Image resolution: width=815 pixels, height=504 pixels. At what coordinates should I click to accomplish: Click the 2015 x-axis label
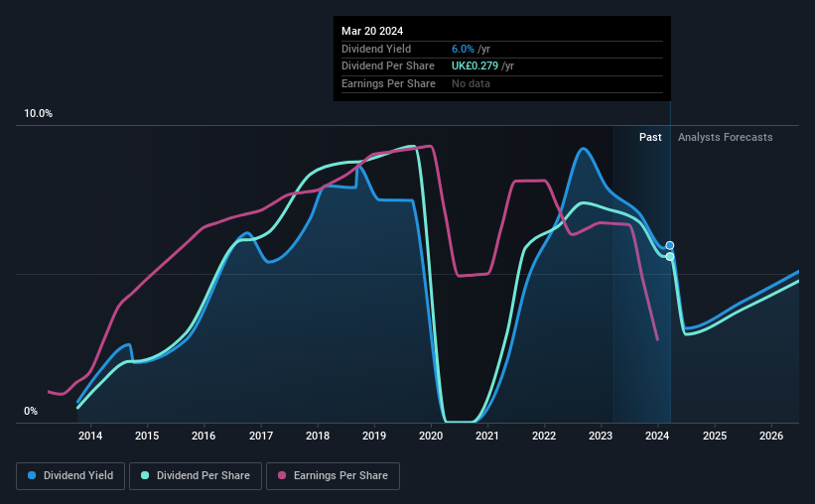[147, 436]
